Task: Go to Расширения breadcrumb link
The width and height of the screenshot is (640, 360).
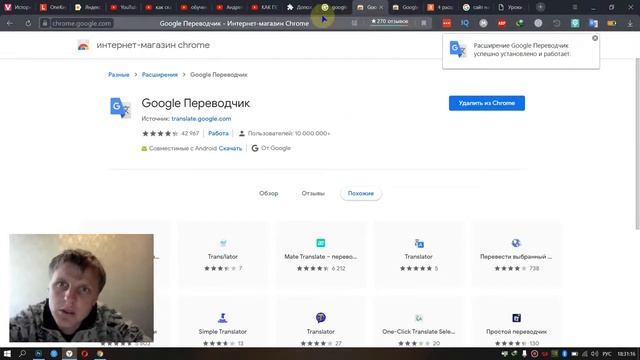Action: 160,75
